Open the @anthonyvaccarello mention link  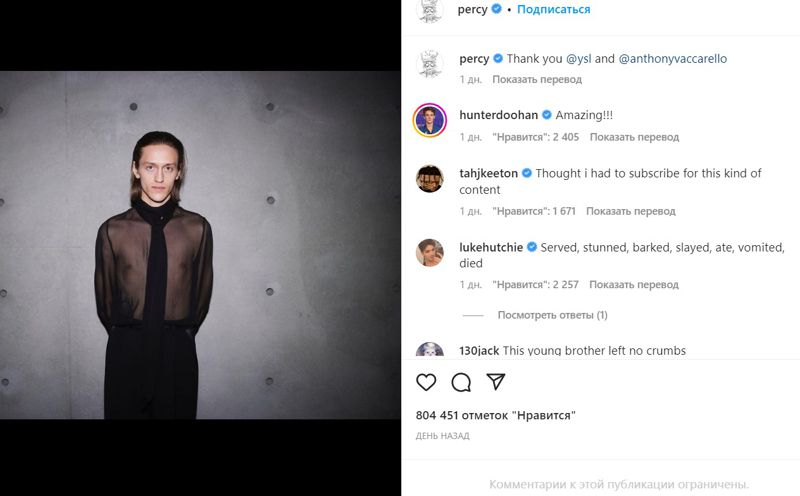click(x=673, y=59)
